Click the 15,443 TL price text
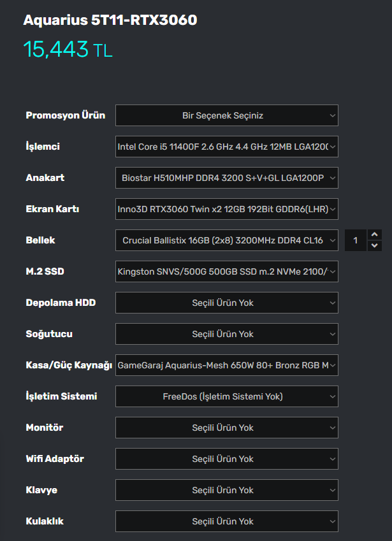 coord(68,49)
